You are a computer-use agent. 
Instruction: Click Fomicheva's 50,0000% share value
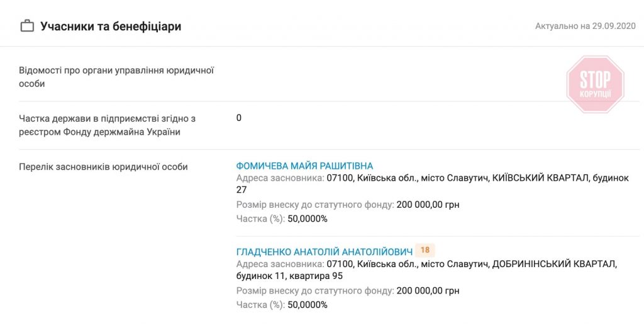tap(307, 219)
